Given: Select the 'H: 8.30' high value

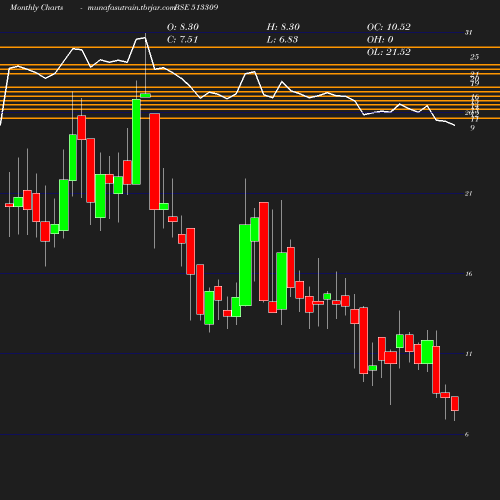Looking at the screenshot, I should (283, 27).
